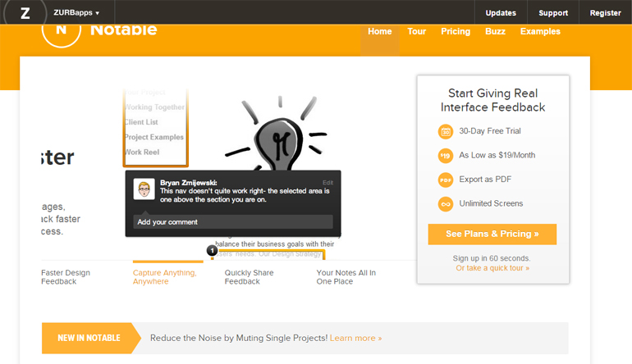Go to the Examples page

[540, 31]
